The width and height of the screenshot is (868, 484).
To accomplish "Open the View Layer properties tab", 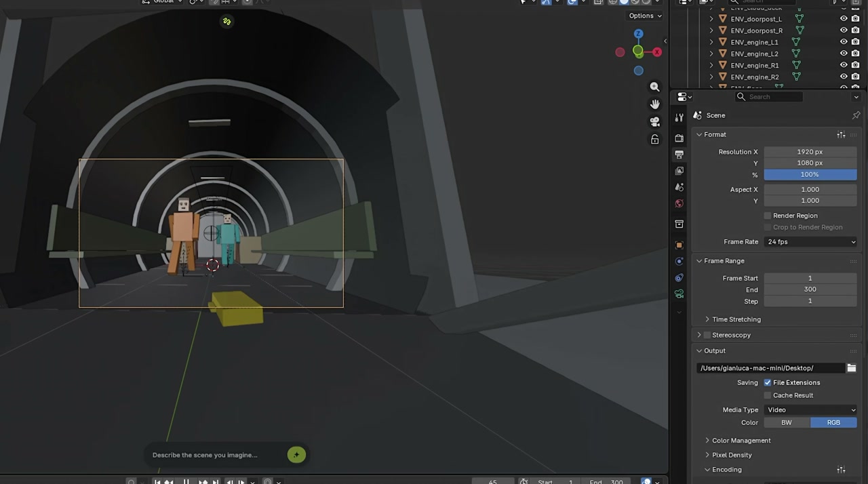I will click(679, 171).
